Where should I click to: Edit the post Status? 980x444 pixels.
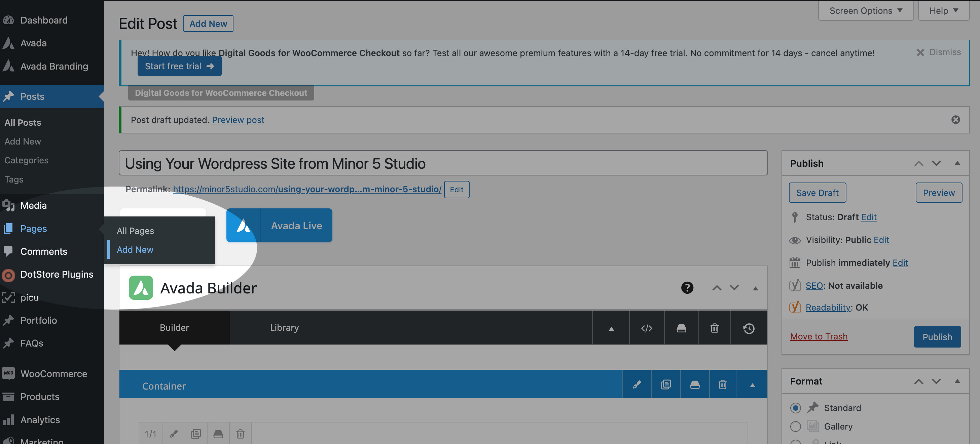pyautogui.click(x=869, y=217)
